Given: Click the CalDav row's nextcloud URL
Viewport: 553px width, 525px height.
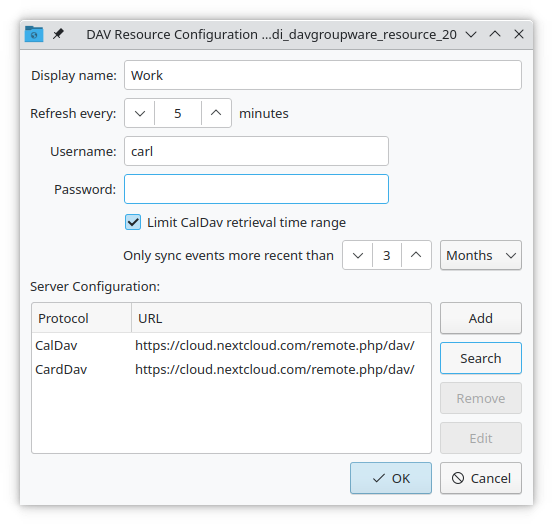Looking at the screenshot, I should [x=275, y=345].
